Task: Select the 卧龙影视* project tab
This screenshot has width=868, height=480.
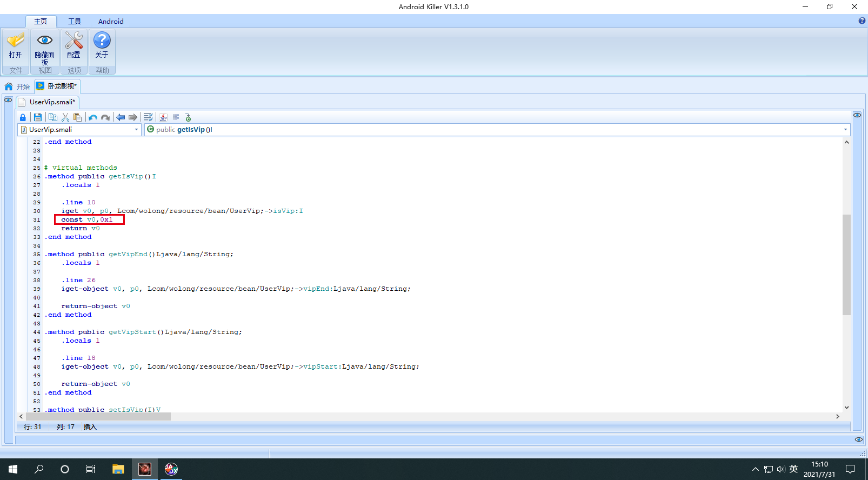Action: click(x=57, y=86)
